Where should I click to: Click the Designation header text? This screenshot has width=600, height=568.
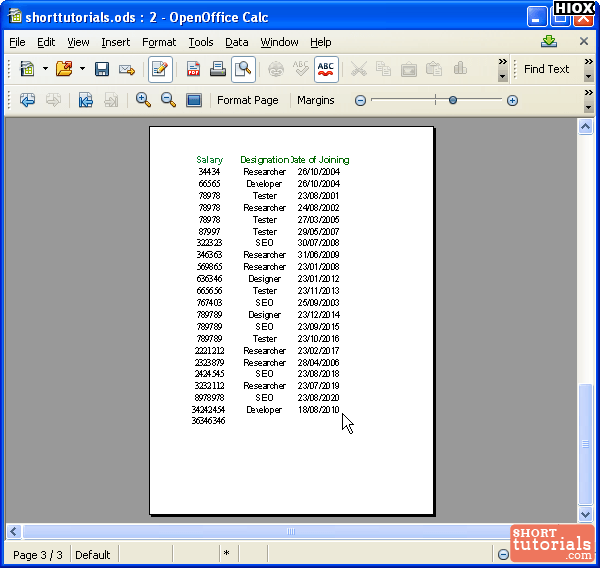(x=264, y=160)
